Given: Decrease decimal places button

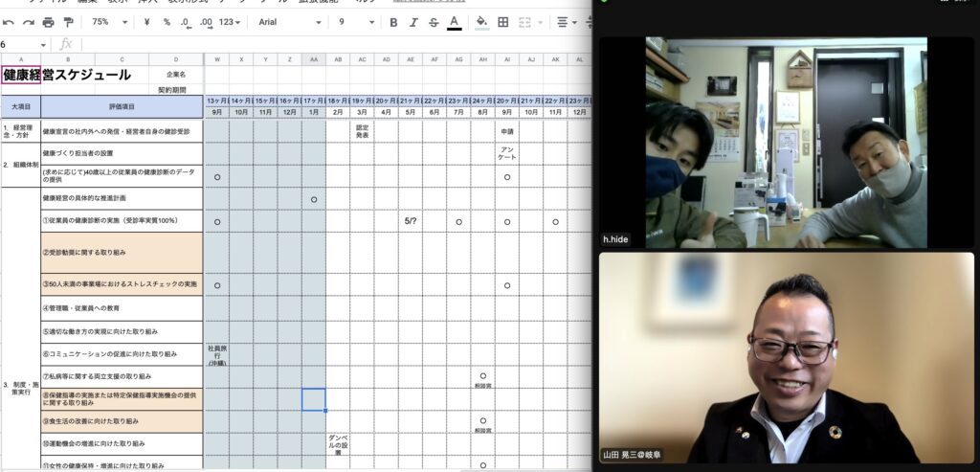Looking at the screenshot, I should (x=187, y=23).
